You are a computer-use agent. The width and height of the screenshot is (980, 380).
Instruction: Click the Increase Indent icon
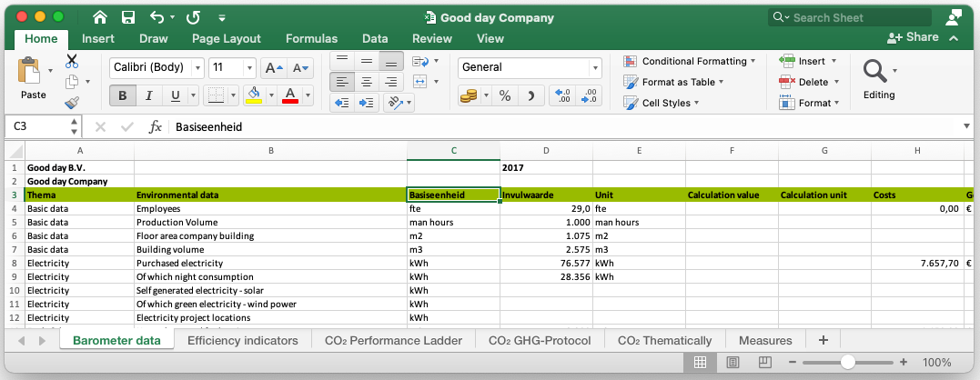click(x=367, y=103)
